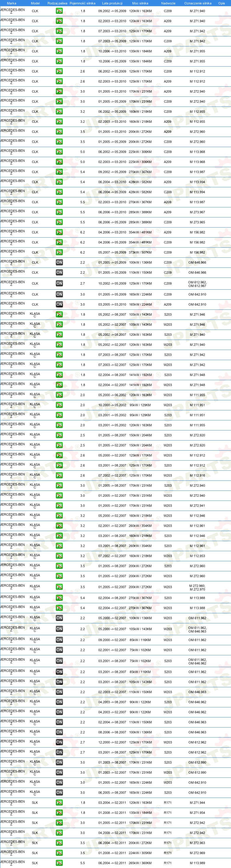Click petrol icon in CLK M 273.965 row
This screenshot has height=868, width=231.
click(59, 222)
